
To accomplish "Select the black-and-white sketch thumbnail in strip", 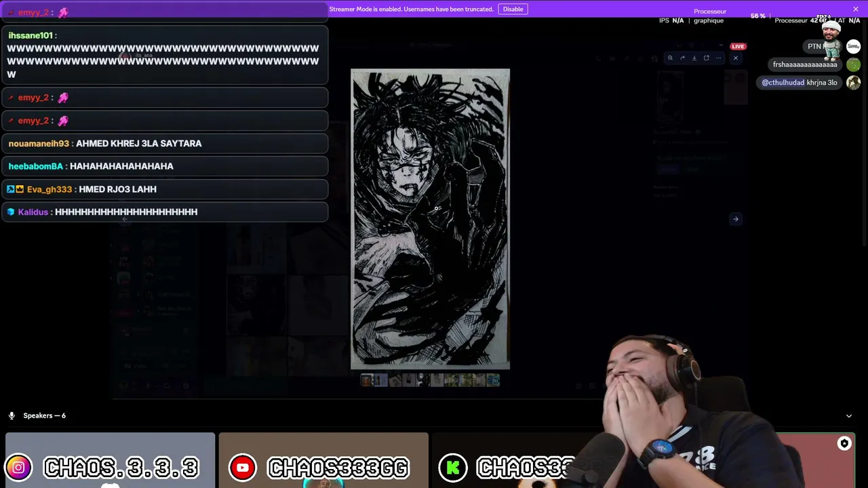I will (x=422, y=380).
